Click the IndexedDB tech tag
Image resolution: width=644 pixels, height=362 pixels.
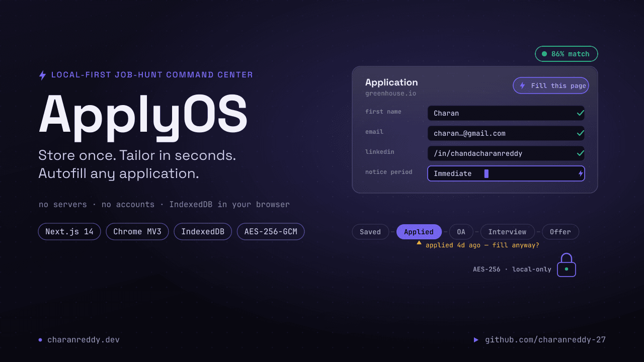[x=203, y=232]
